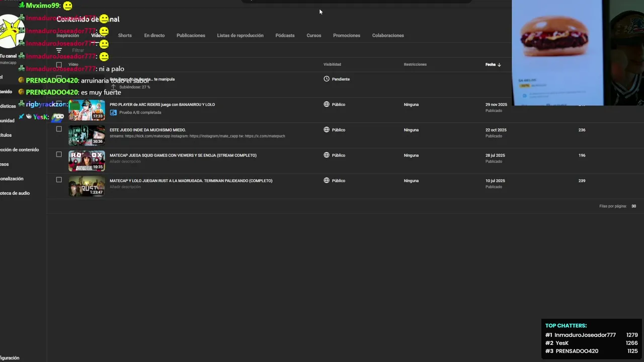Tick the checkbox for ESTE JUEGO INDIE video
The height and width of the screenshot is (362, 644).
click(59, 129)
